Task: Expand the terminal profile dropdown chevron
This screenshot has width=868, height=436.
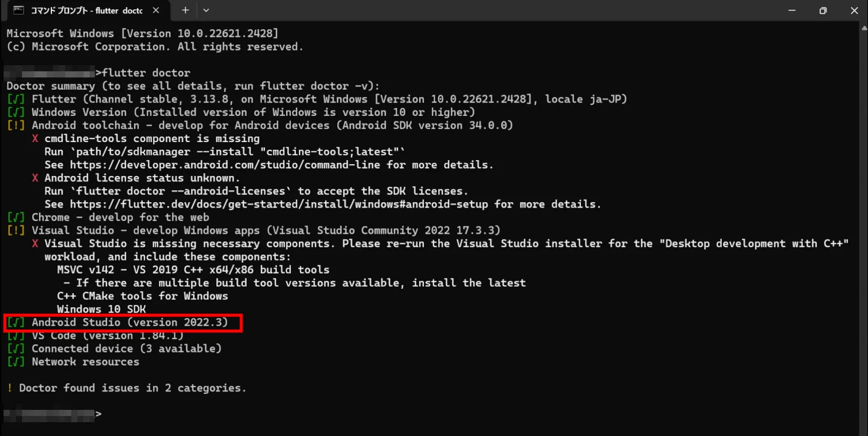Action: (206, 10)
